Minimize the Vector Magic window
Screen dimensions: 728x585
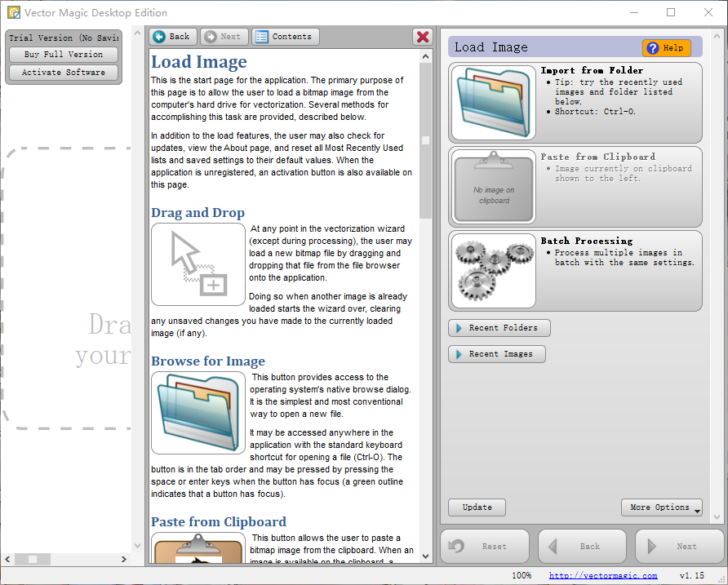[x=635, y=12]
